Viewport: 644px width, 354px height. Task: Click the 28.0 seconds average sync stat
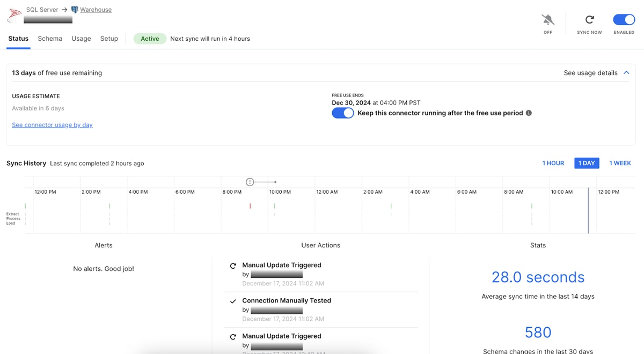[x=538, y=277]
